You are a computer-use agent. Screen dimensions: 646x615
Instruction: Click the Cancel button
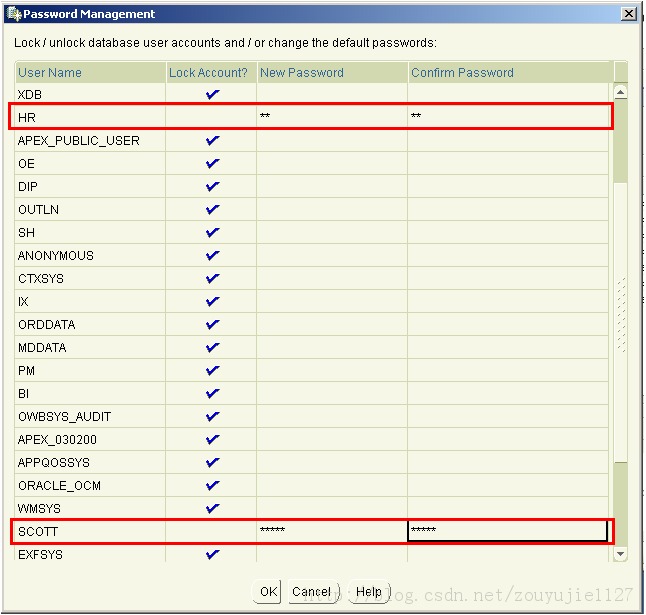(x=312, y=592)
